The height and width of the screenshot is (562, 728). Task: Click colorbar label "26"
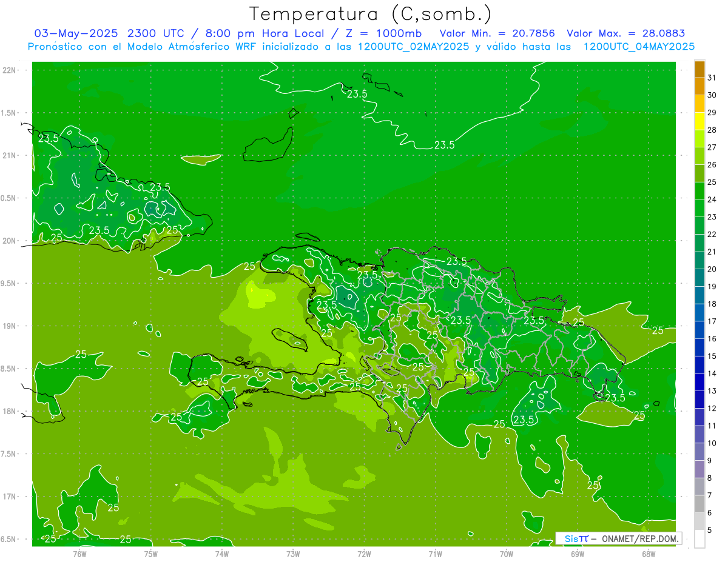(x=712, y=165)
